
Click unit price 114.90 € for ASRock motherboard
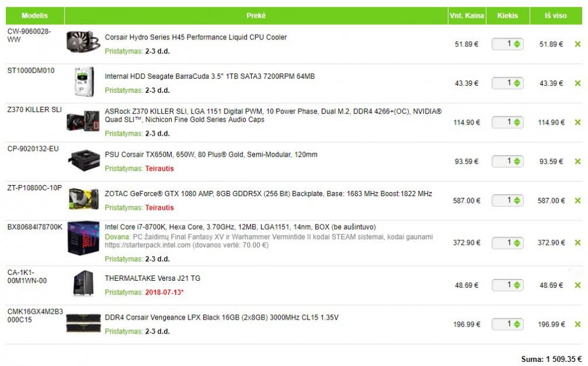[466, 123]
